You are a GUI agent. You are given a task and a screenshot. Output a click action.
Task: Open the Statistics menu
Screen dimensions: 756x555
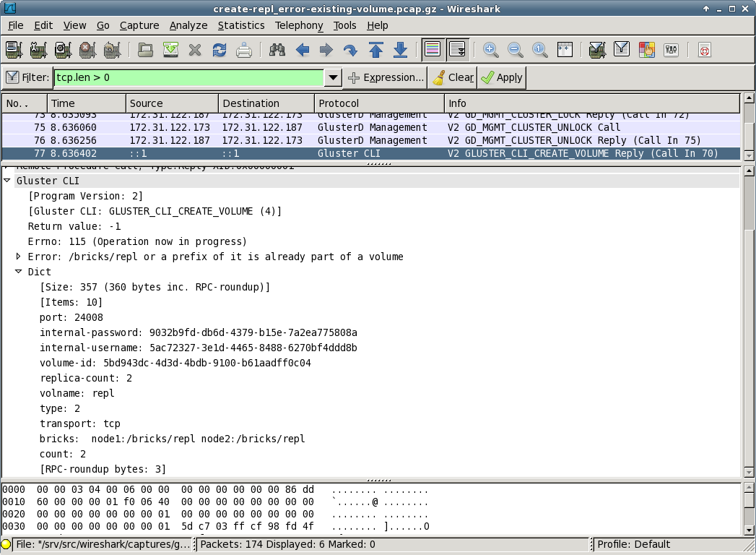click(x=241, y=25)
